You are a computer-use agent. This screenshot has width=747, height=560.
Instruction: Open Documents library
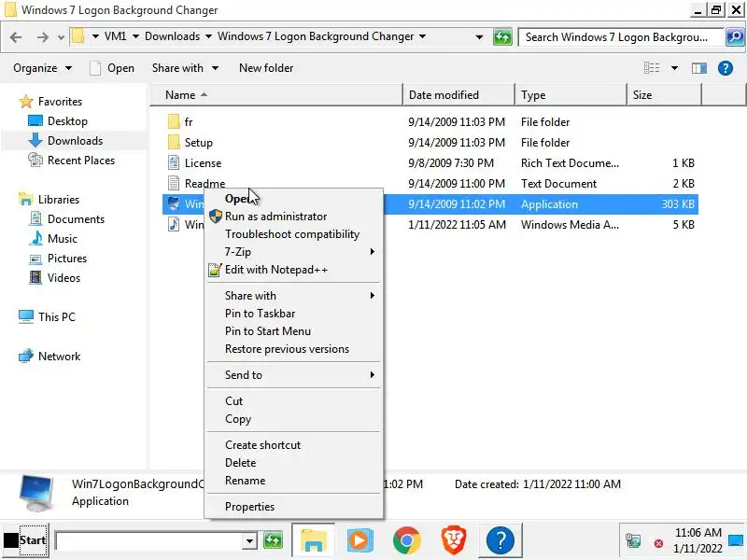click(x=66, y=219)
